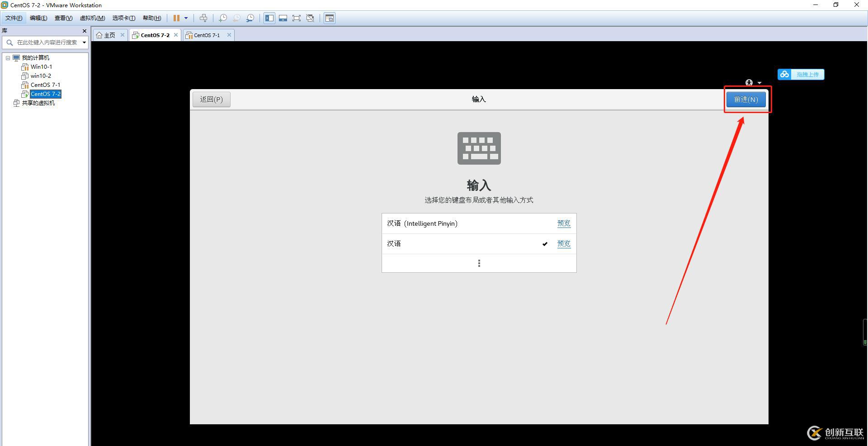Take a snapshot of this virtual machine

coord(223,18)
